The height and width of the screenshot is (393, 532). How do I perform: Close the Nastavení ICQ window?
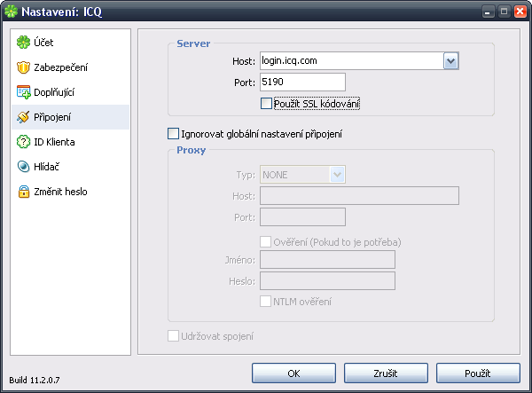click(x=520, y=12)
